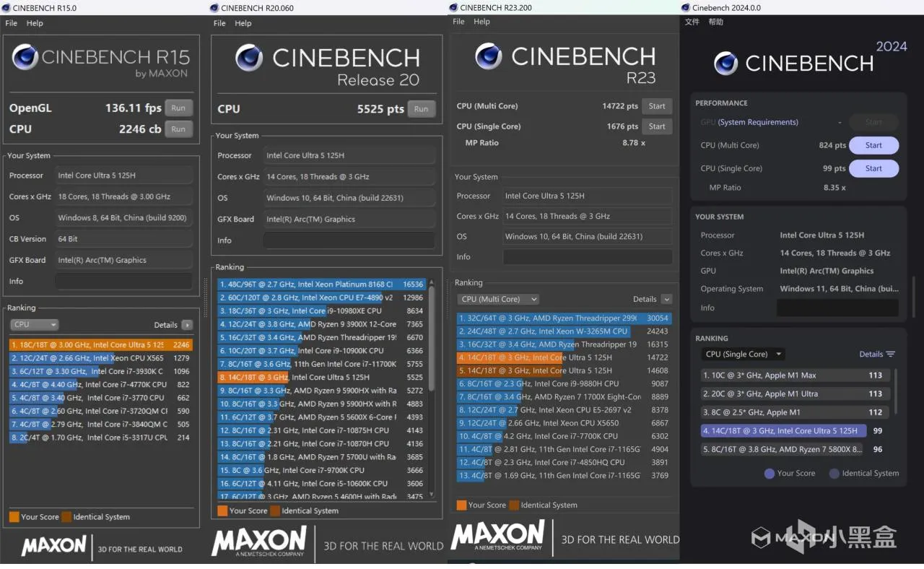Open the System Requirements link in Cinebench 2024

[758, 122]
